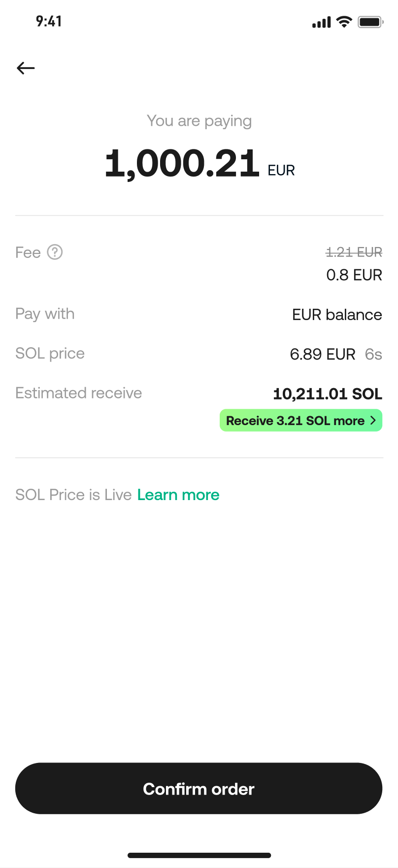Viewport: 398px width, 868px height.
Task: Tap the home indicator bar at bottom
Action: (199, 855)
